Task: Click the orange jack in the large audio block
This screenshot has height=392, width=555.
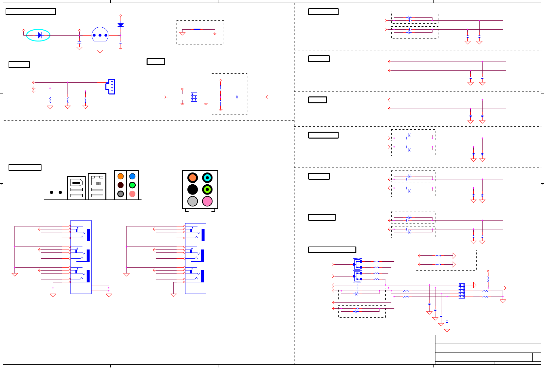Action: (x=193, y=178)
